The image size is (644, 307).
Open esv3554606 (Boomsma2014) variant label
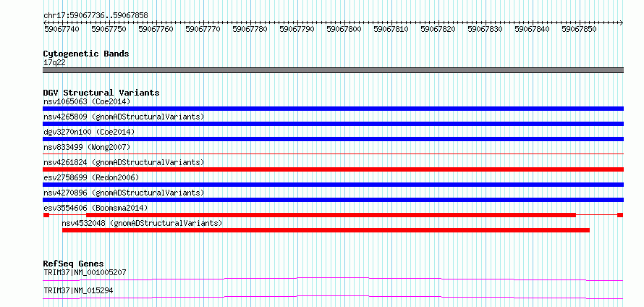96,208
